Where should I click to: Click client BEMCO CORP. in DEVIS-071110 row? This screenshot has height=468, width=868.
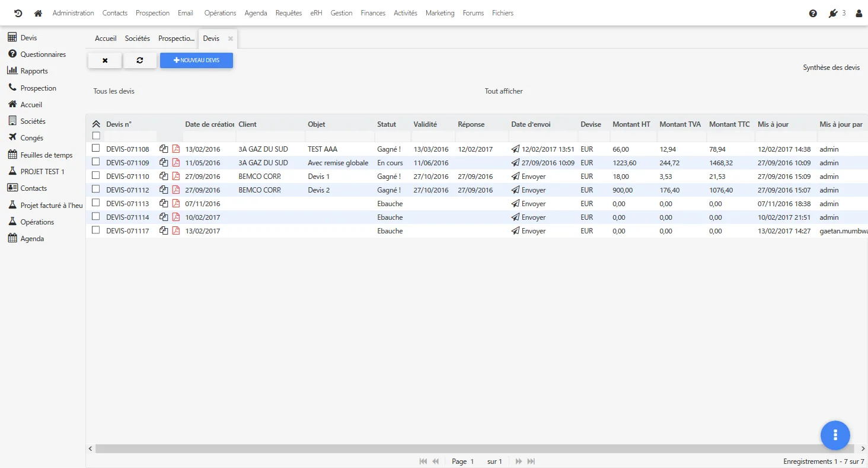click(260, 177)
